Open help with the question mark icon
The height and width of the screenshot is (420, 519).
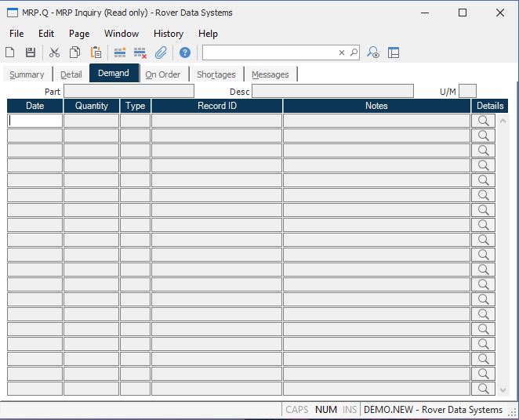pyautogui.click(x=185, y=52)
